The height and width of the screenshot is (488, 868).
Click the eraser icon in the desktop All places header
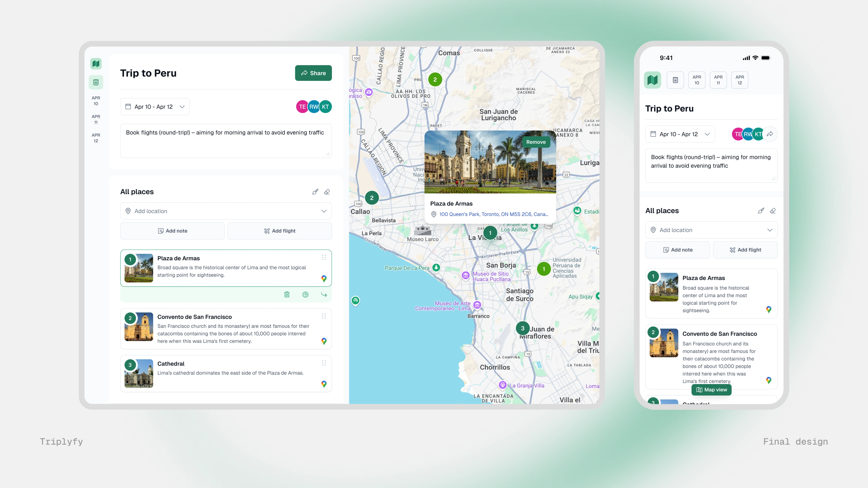[327, 192]
